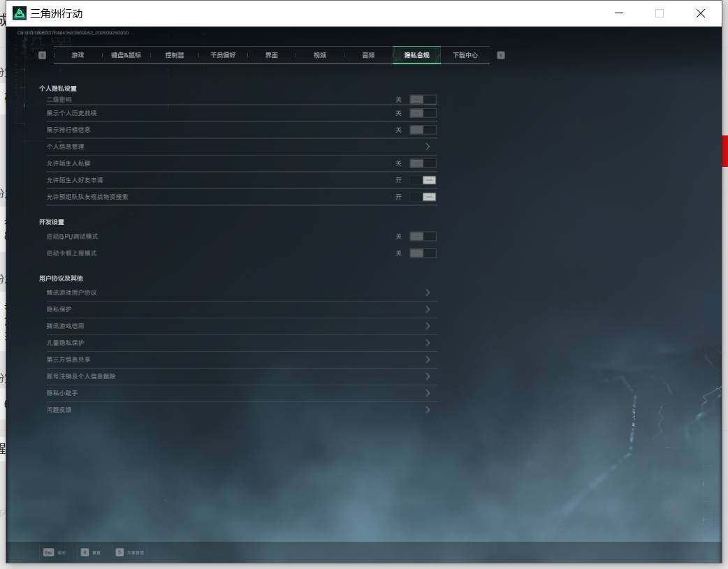Click the Esc key icon at the bottom

point(49,552)
